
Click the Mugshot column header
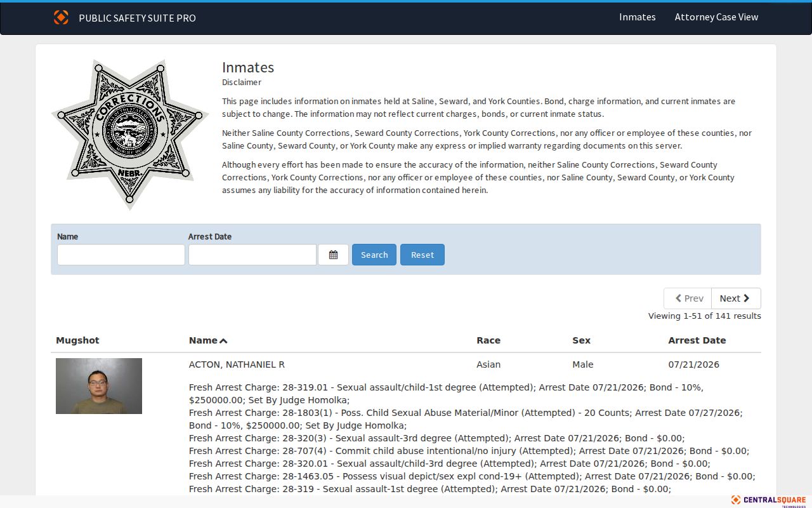pos(77,340)
